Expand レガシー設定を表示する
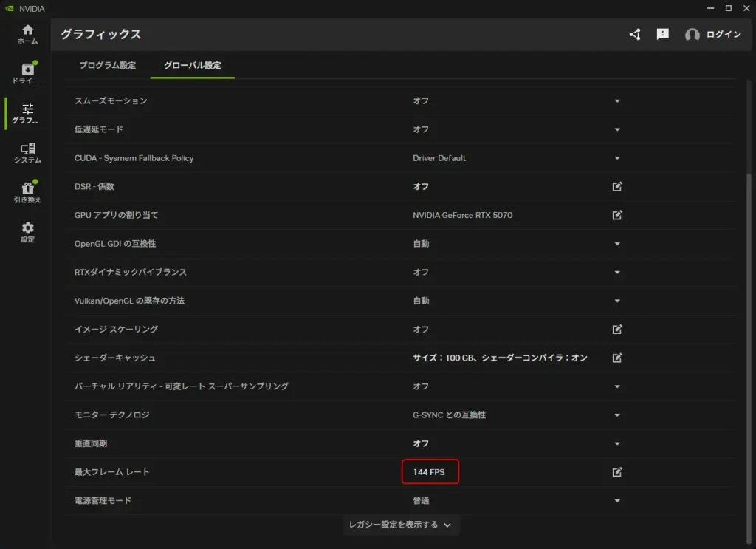Image resolution: width=756 pixels, height=549 pixels. (x=400, y=525)
